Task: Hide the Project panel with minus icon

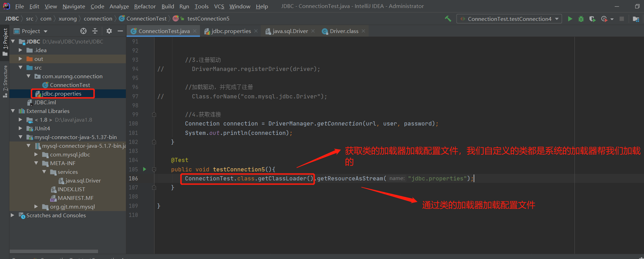Action: [120, 31]
